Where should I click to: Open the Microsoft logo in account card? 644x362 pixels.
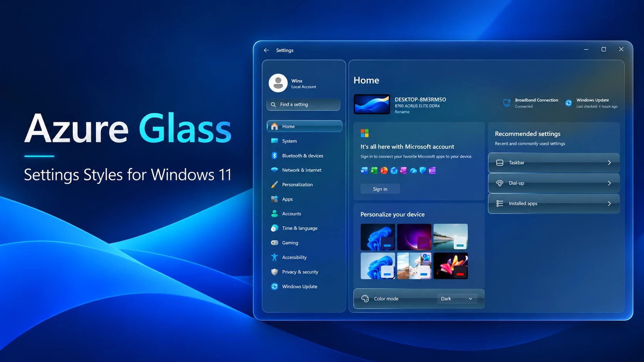click(x=364, y=133)
